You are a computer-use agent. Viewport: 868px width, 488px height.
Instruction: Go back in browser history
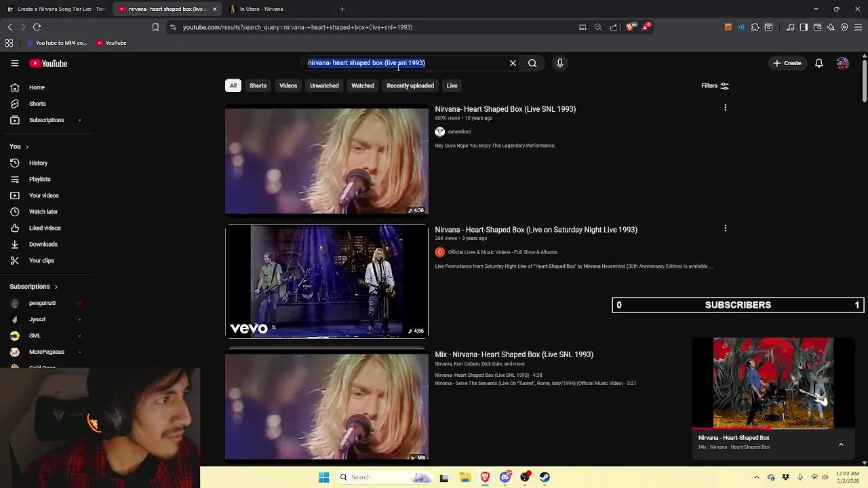(x=9, y=27)
